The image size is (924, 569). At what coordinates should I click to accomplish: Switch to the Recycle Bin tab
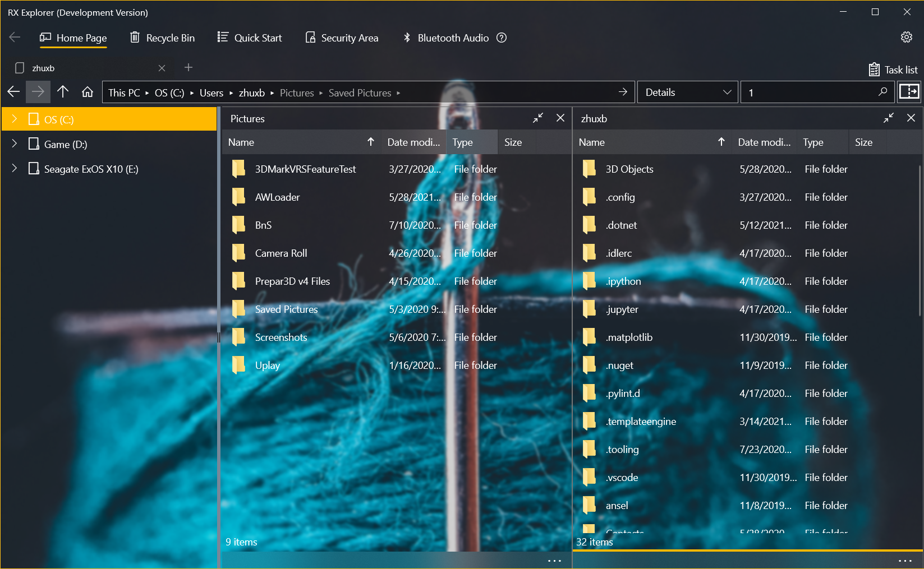163,38
